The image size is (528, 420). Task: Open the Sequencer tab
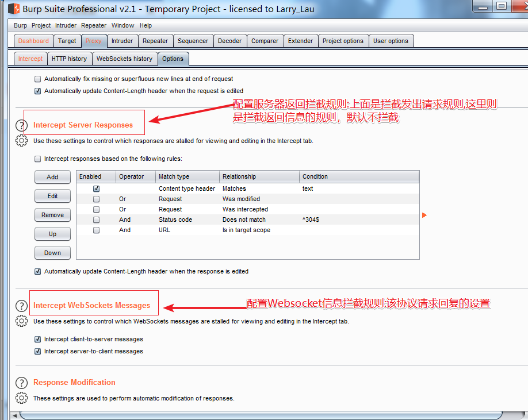pyautogui.click(x=193, y=41)
